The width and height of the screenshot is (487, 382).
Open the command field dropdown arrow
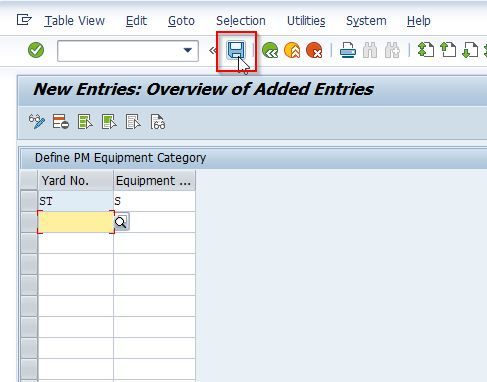pos(188,51)
